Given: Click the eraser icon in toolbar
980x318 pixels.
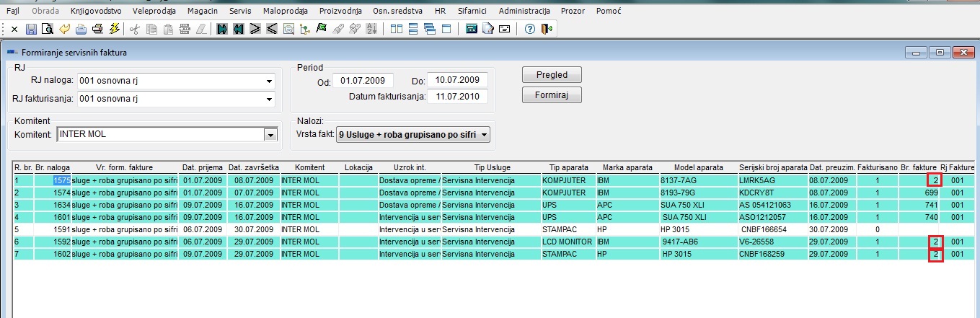Looking at the screenshot, I should pyautogui.click(x=201, y=30).
